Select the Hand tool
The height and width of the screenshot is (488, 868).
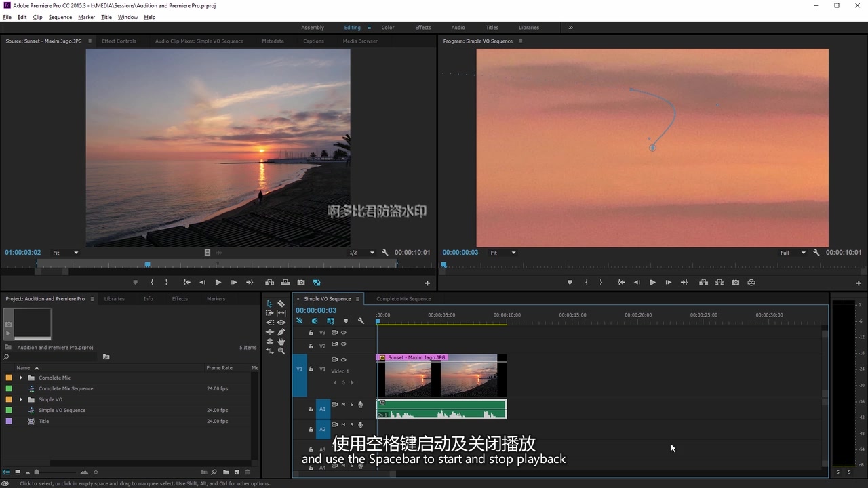coord(281,342)
